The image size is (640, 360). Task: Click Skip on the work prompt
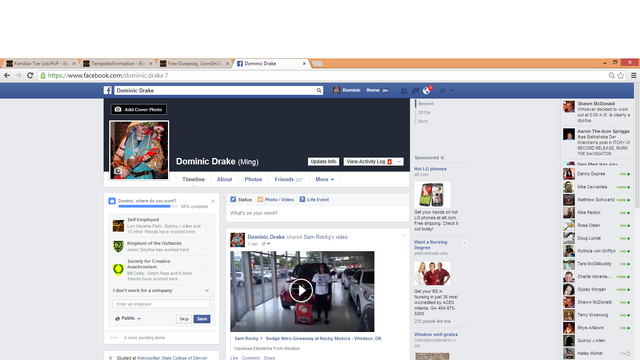pyautogui.click(x=184, y=319)
